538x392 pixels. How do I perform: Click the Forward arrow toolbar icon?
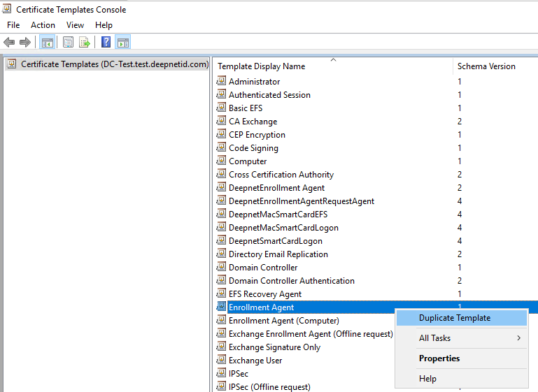tap(25, 42)
